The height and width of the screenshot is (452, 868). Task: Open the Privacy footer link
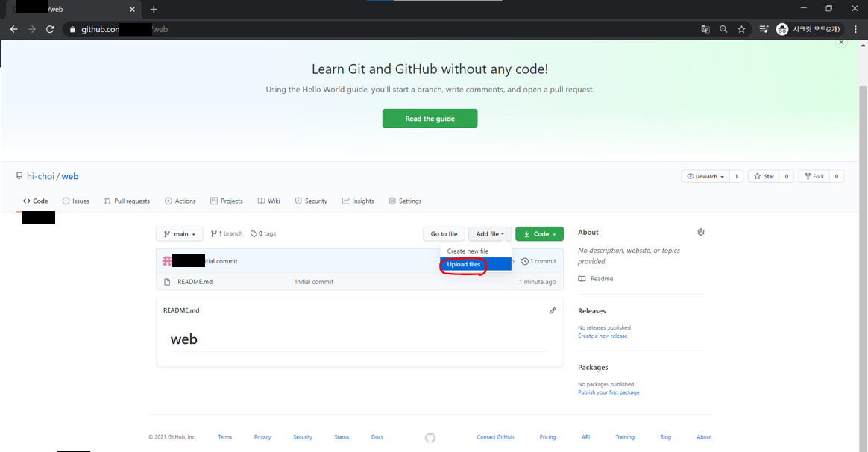(x=262, y=437)
